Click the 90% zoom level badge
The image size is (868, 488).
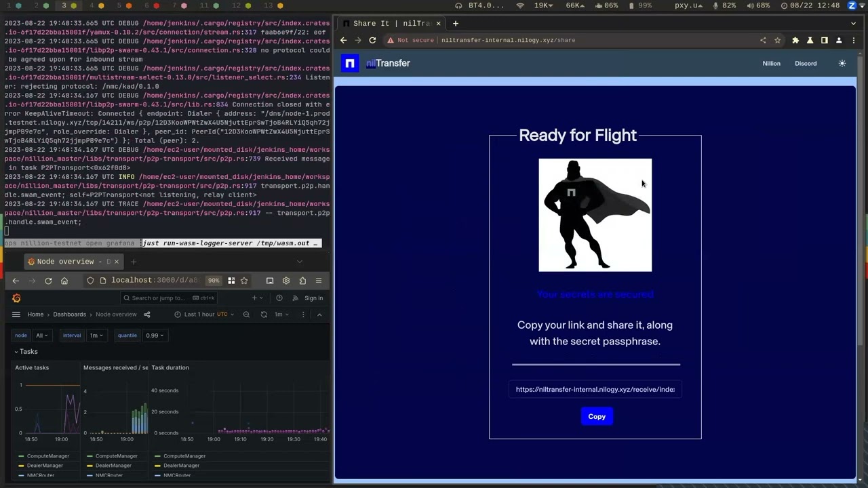coord(214,281)
